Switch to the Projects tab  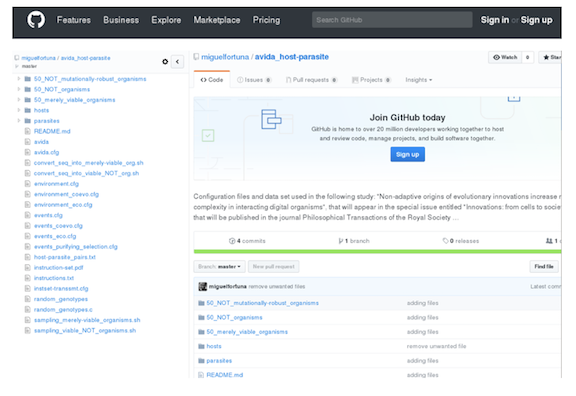coord(371,80)
